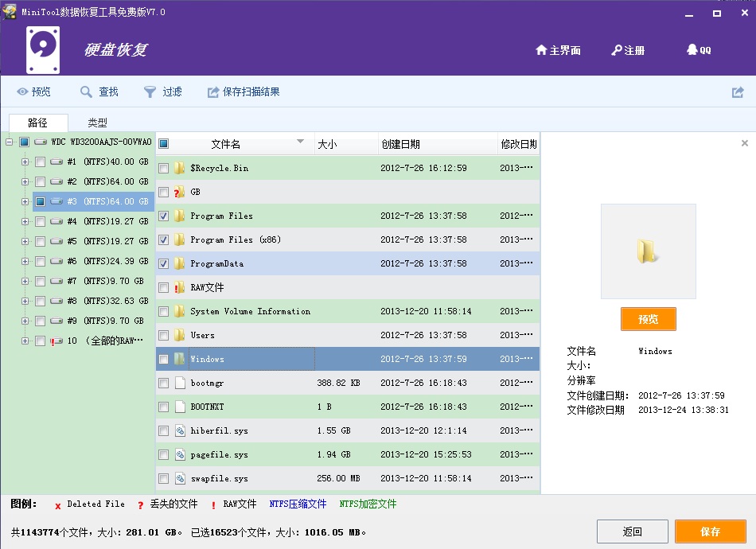
Task: Click the MiniTool app icon in title bar
Action: tap(10, 12)
